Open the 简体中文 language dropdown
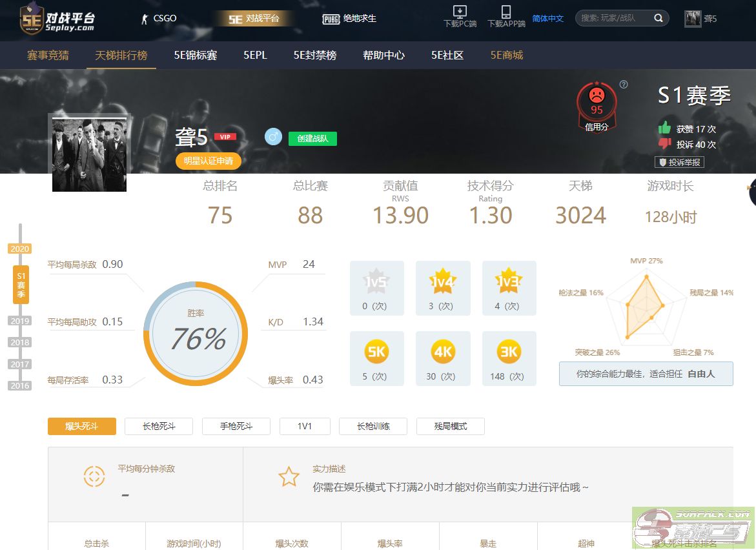Viewport: 756px width, 550px height. point(547,19)
